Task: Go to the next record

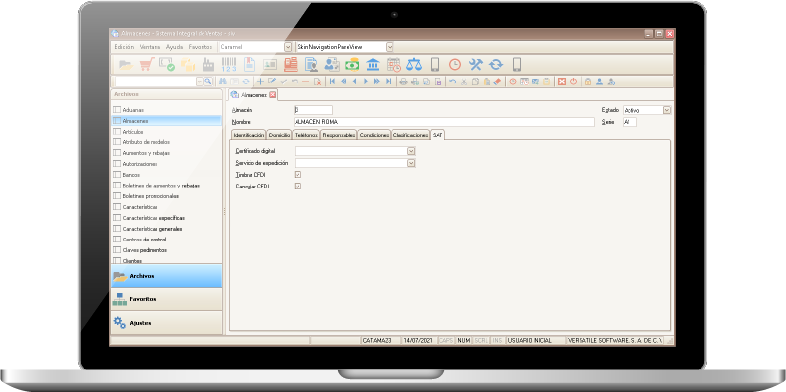Action: tap(365, 81)
